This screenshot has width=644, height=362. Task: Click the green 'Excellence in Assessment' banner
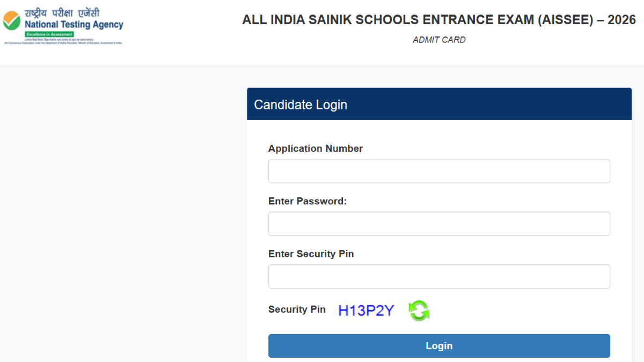(x=49, y=34)
